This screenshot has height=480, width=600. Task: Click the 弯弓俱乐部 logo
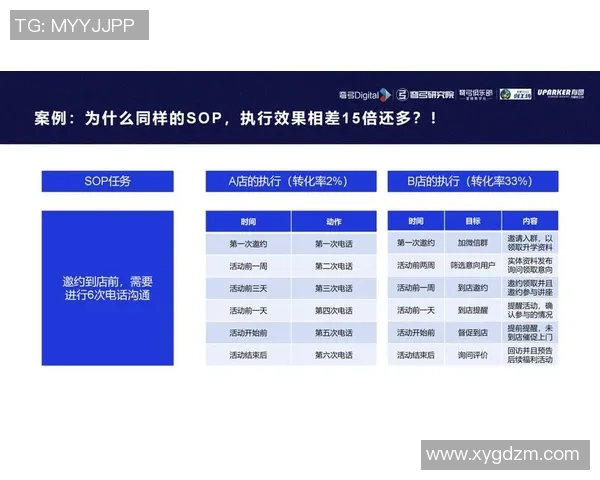point(476,95)
